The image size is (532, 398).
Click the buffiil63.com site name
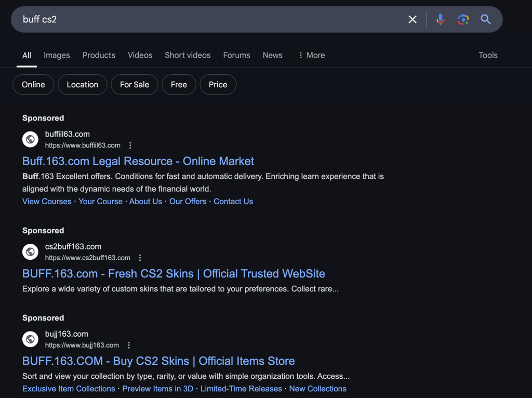click(x=67, y=135)
